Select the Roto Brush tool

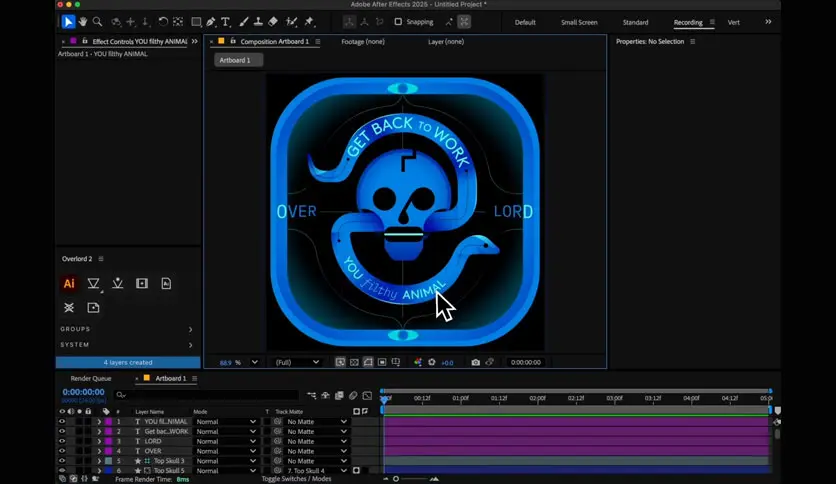click(x=291, y=22)
